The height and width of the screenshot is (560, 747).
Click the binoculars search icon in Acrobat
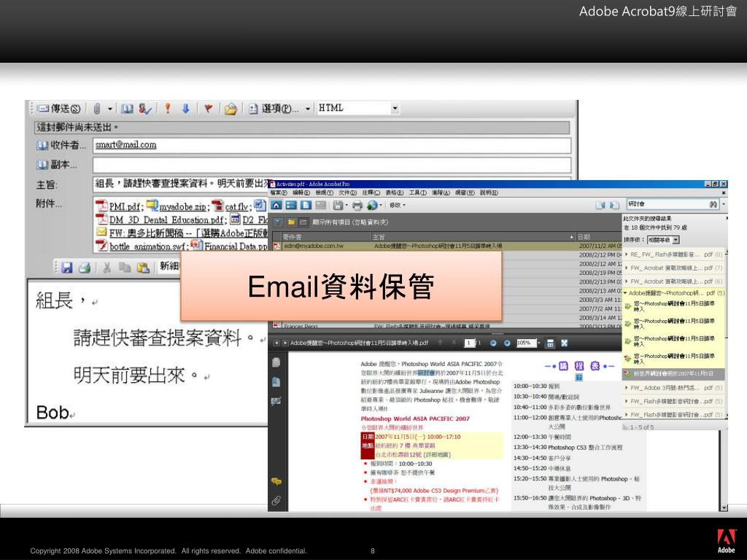(x=713, y=204)
